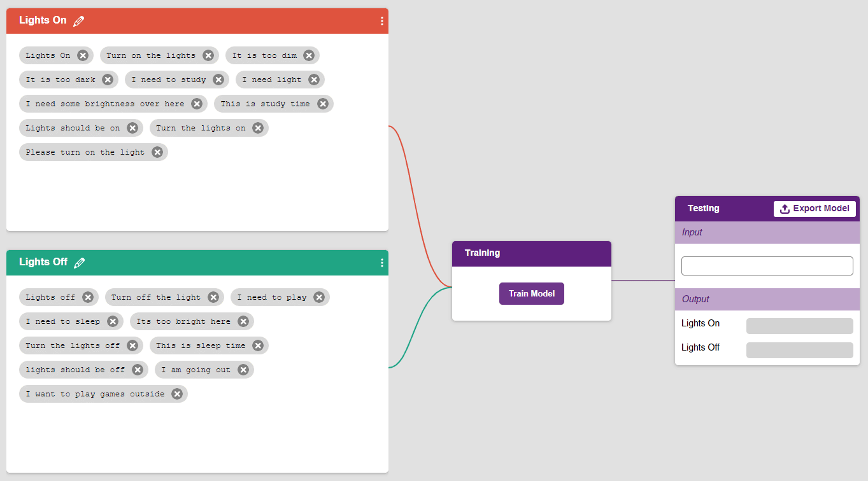Remove the "I am going out" sample
868x481 pixels.
pyautogui.click(x=243, y=370)
